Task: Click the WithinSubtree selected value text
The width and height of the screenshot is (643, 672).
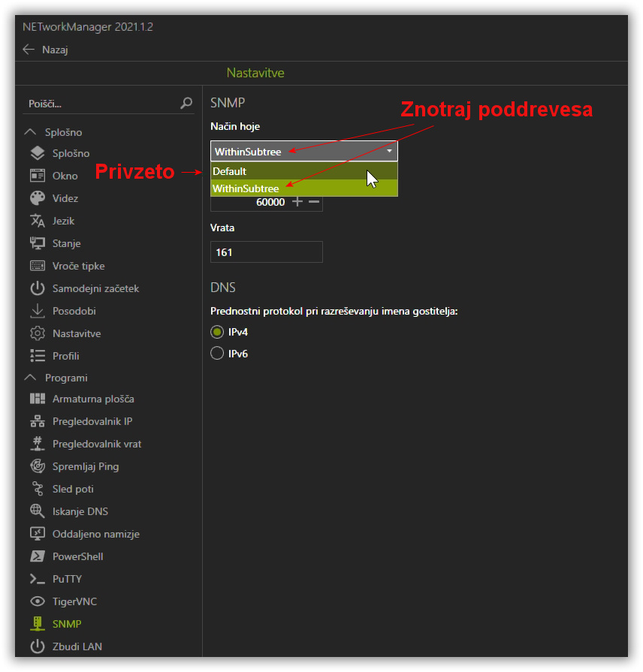Action: tap(248, 152)
